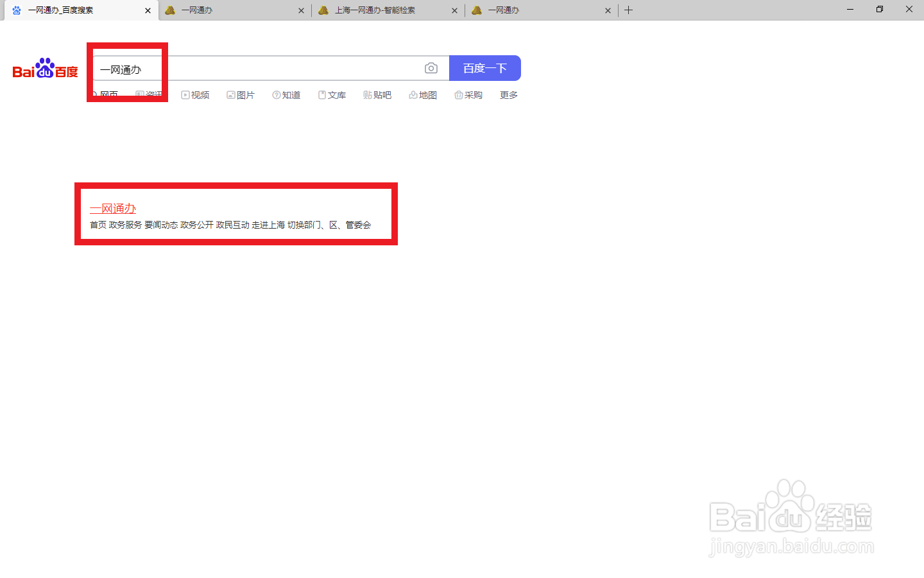Select the 视频 video search icon
924x578 pixels.
[195, 94]
